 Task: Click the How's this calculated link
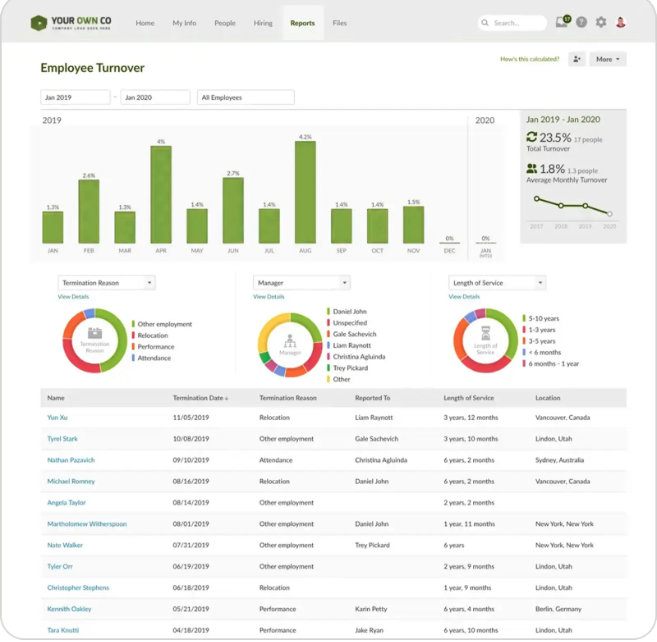coord(529,59)
